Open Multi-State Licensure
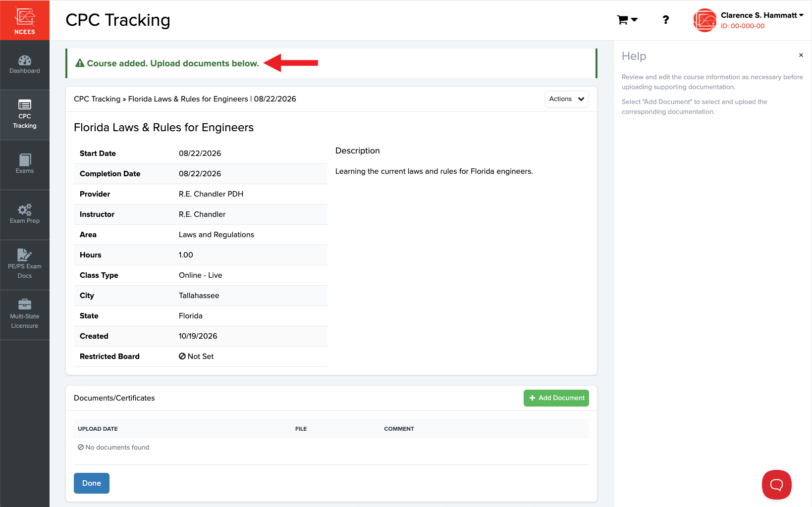The image size is (812, 507). click(x=25, y=315)
